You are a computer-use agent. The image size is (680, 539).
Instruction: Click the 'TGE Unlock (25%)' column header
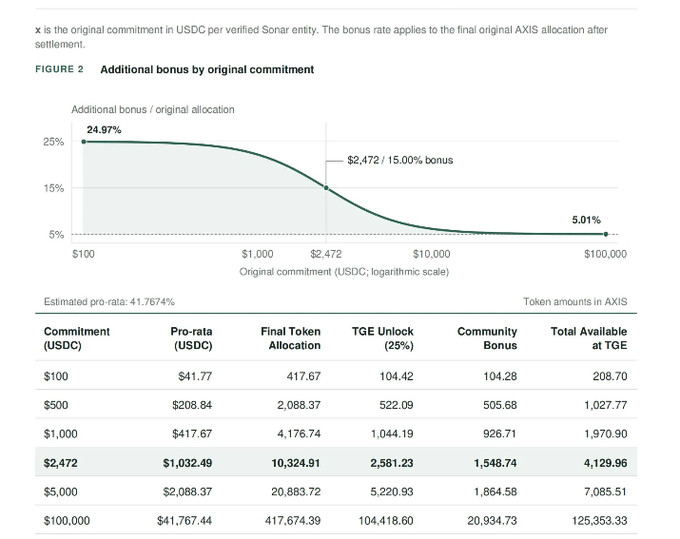tap(382, 338)
